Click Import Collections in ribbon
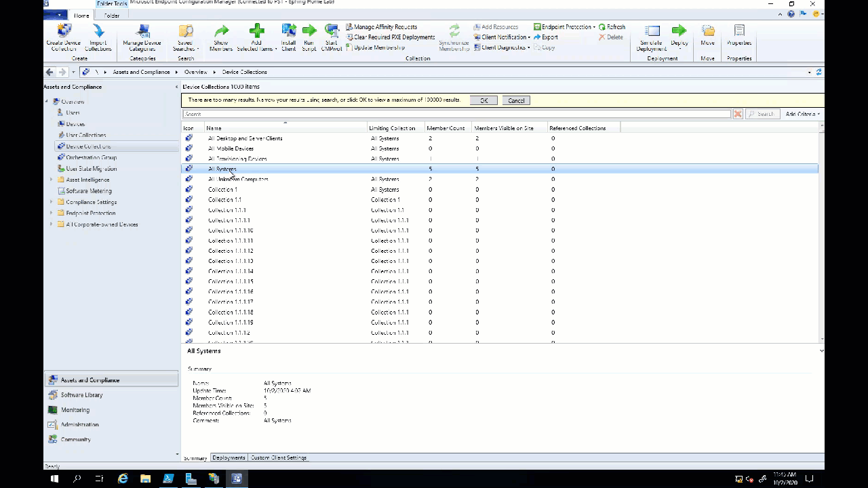This screenshot has height=488, width=868. pyautogui.click(x=98, y=37)
